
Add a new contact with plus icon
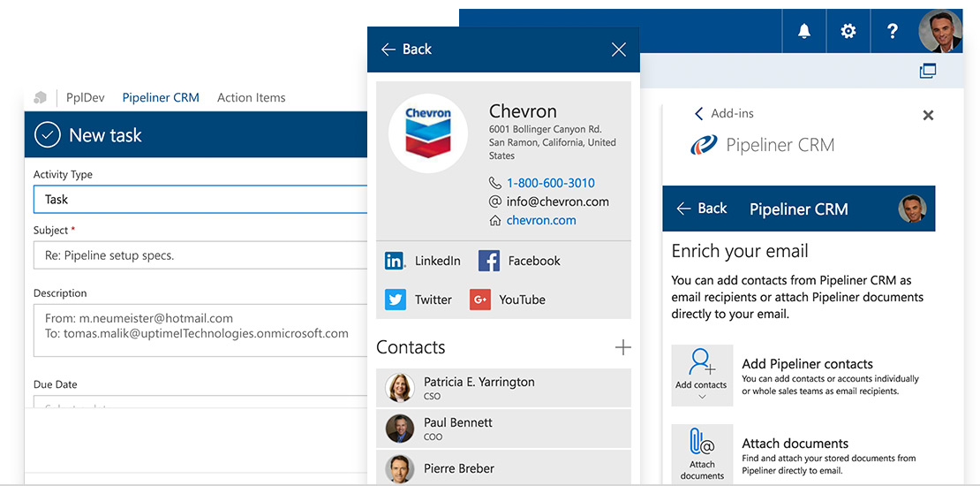pyautogui.click(x=623, y=347)
